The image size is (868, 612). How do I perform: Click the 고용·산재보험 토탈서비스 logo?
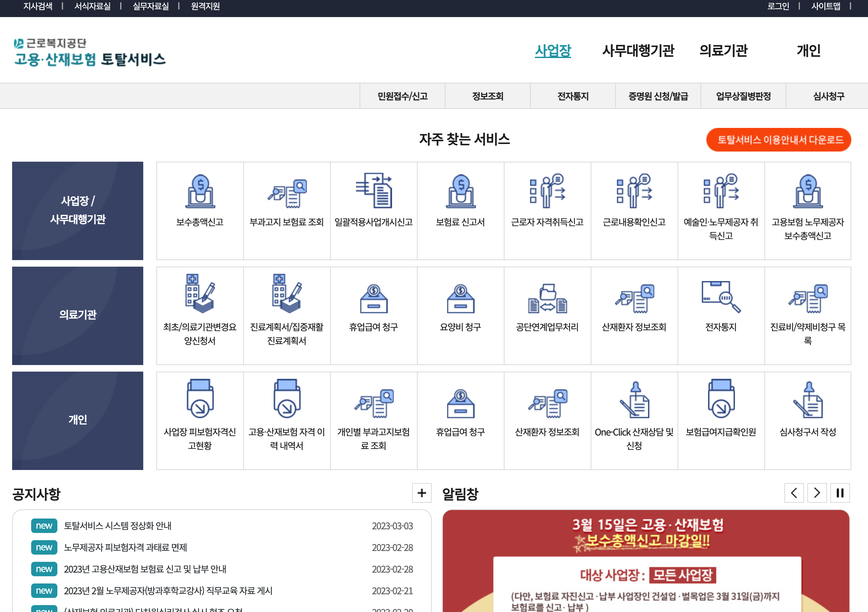point(89,52)
